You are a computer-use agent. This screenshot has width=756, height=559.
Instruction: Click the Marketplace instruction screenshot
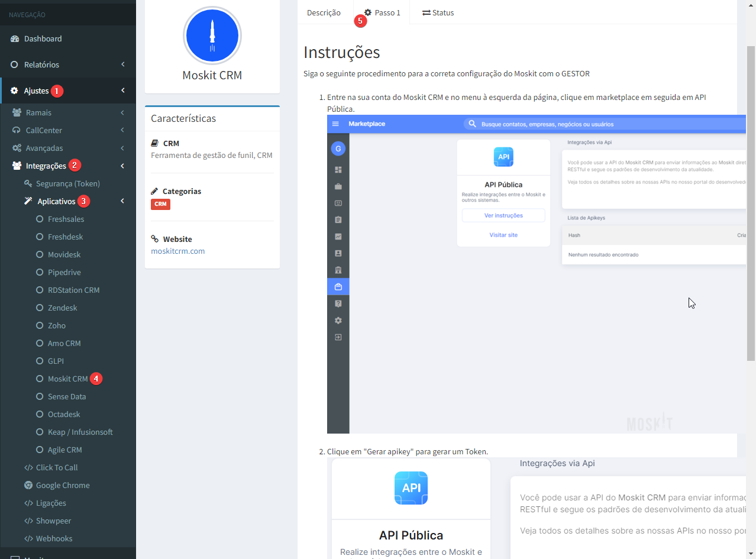point(535,274)
